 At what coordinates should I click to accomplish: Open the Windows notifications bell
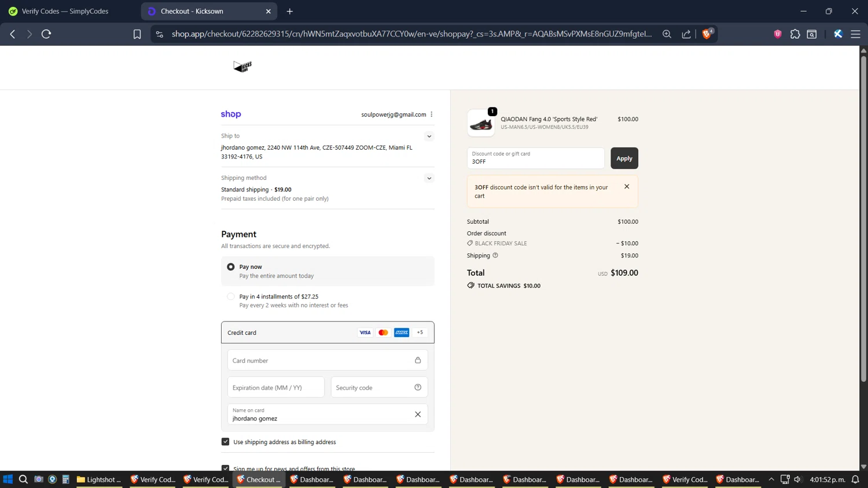tap(855, 479)
